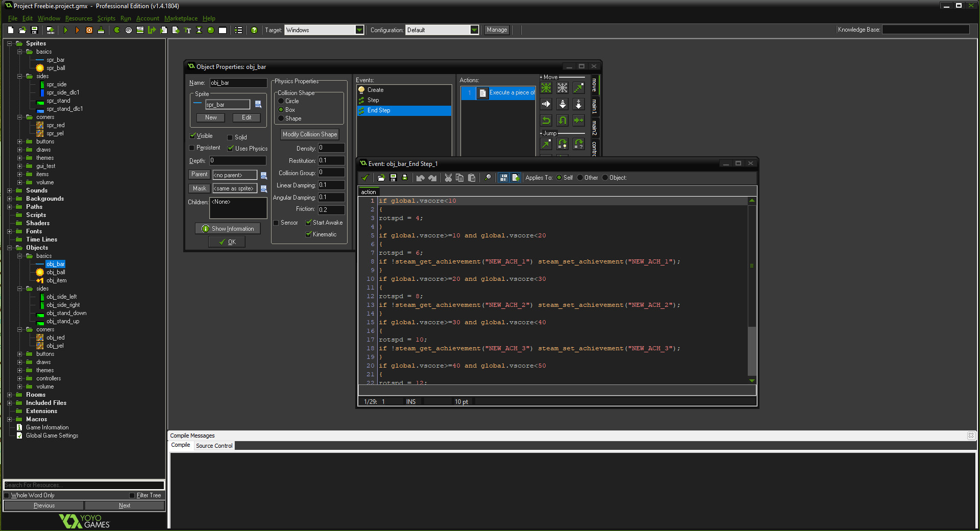Open code search with the magnifier icon

coord(487,178)
